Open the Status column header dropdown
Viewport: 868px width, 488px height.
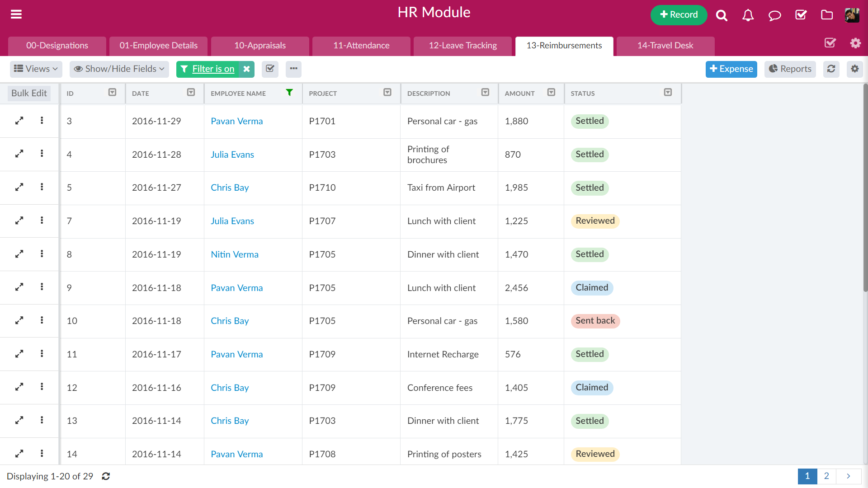[x=668, y=93]
